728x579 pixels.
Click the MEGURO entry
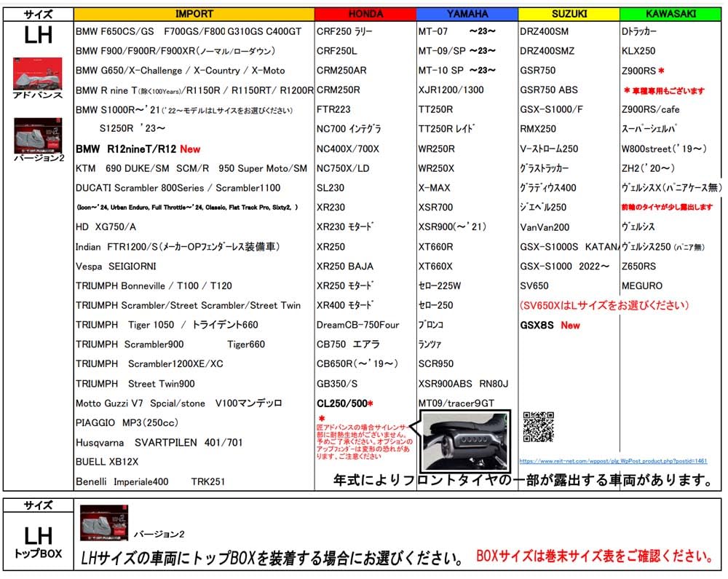[641, 285]
